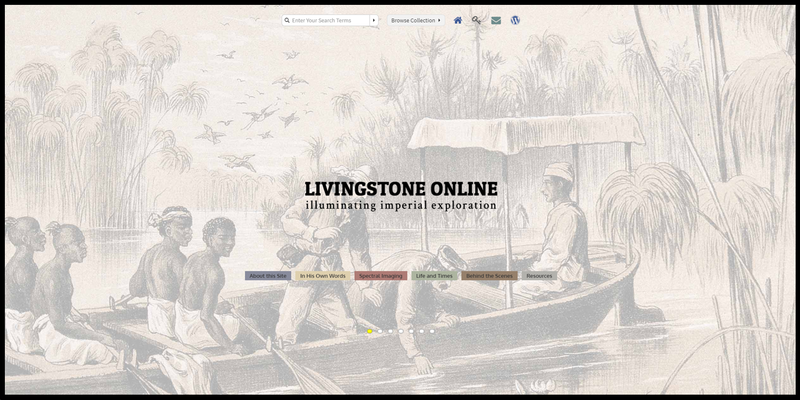The image size is (800, 400).
Task: Click the Livingstone Online title
Action: point(401,189)
